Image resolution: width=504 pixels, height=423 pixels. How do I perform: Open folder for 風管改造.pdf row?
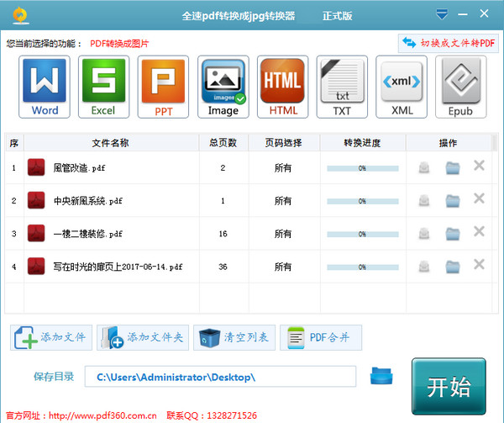coord(453,167)
